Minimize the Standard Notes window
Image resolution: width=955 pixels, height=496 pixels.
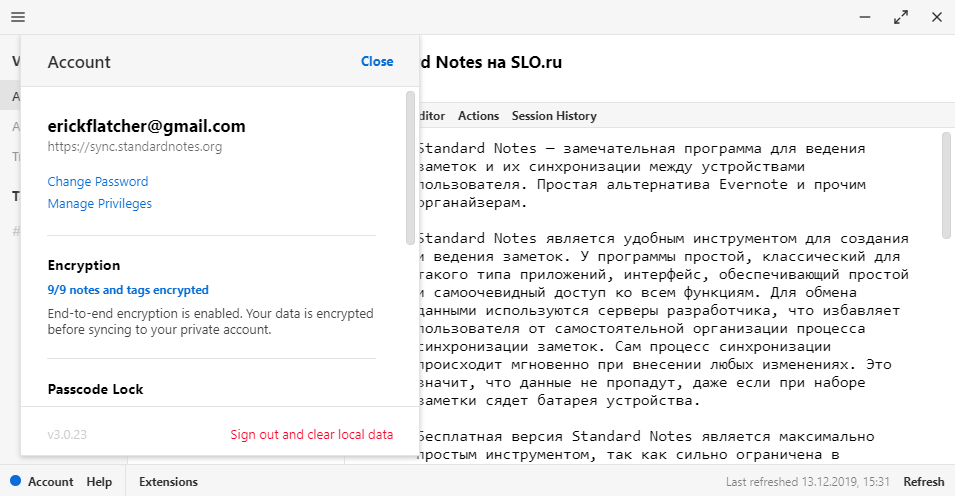tap(865, 17)
